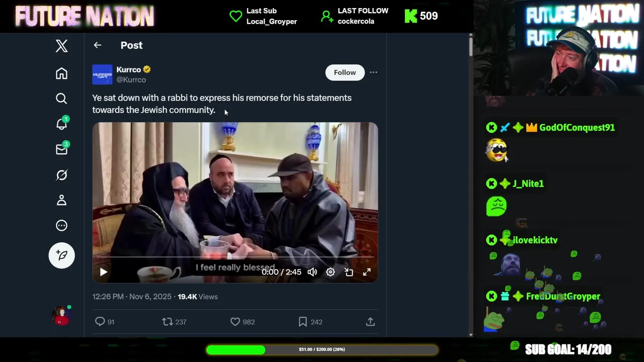The image size is (644, 362).
Task: Open the @Kurrco profile link
Action: (x=131, y=79)
